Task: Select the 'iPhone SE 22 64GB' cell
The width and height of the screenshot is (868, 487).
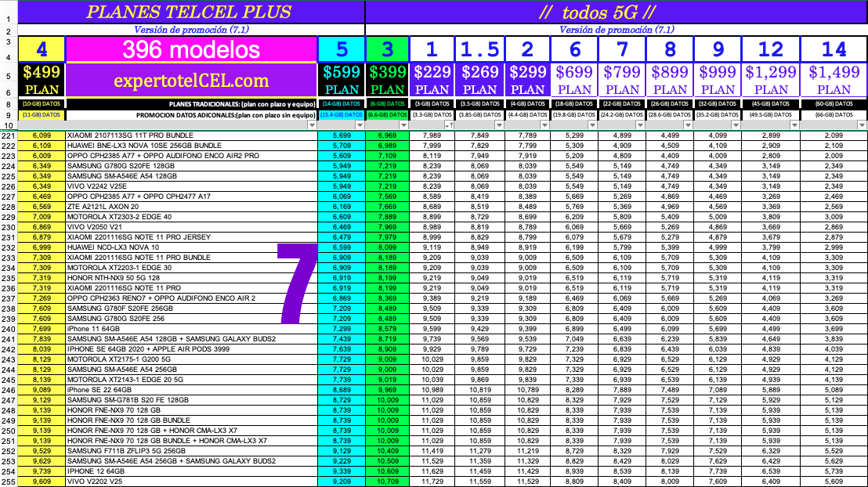Action: [191, 390]
